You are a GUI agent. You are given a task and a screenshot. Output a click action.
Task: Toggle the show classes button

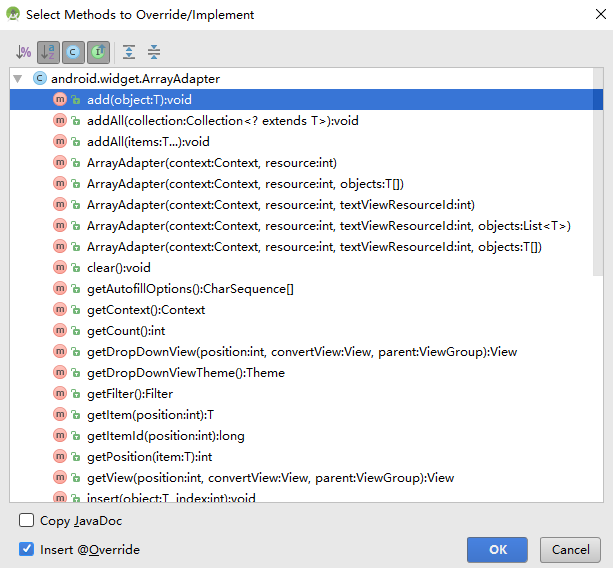point(73,52)
